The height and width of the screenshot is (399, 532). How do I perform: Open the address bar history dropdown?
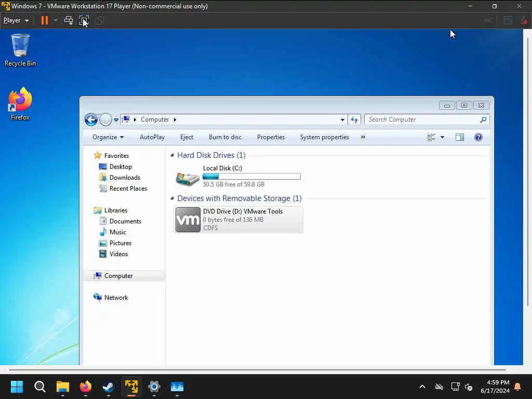tap(342, 120)
